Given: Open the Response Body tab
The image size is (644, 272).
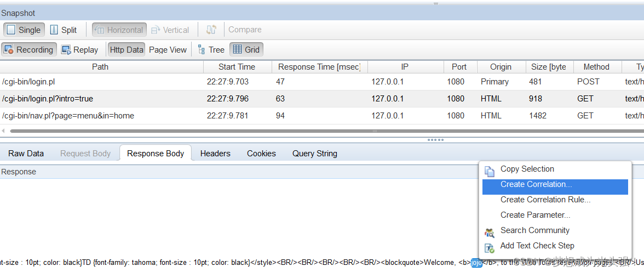Looking at the screenshot, I should (156, 154).
